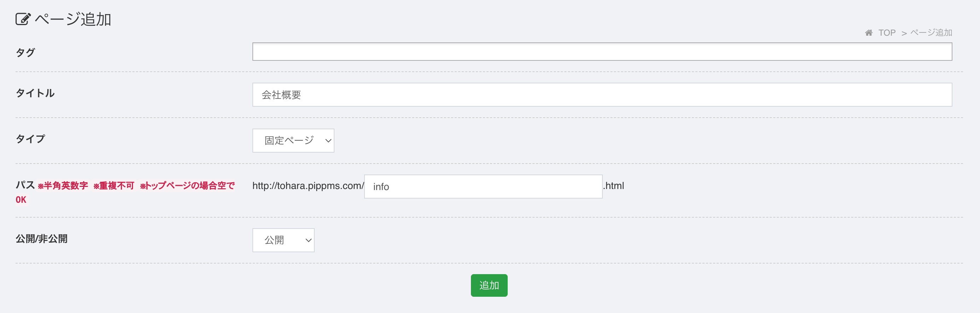
Task: Click the home icon in the breadcrumb
Action: pyautogui.click(x=869, y=33)
